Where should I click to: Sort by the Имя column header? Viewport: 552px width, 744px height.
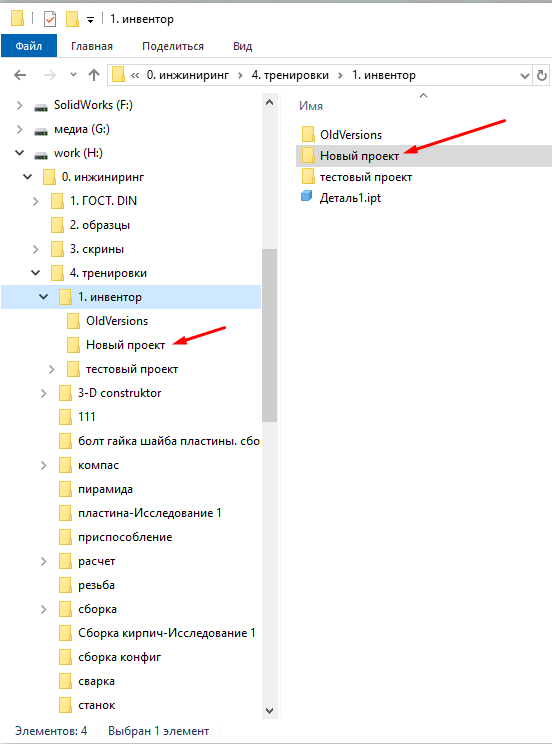click(311, 106)
